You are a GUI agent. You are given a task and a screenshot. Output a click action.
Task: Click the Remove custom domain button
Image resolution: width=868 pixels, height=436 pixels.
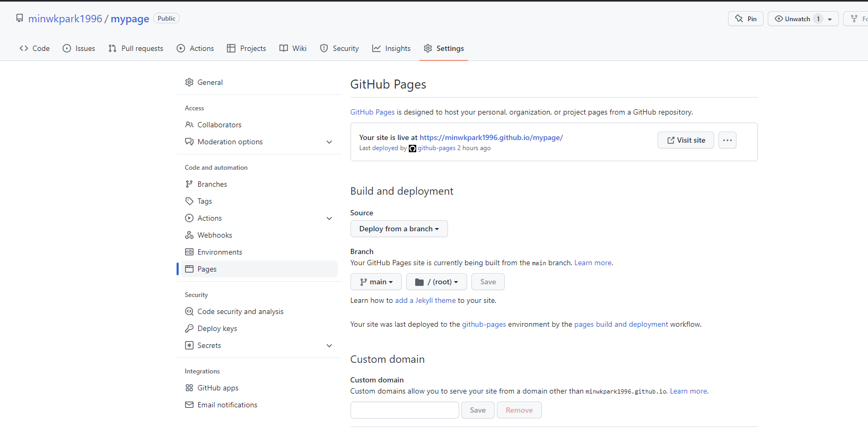519,410
